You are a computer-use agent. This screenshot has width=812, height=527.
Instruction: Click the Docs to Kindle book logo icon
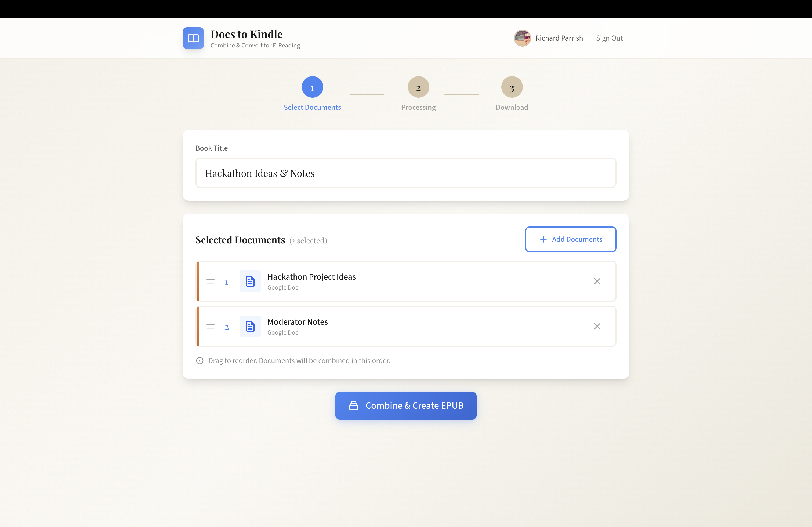[193, 38]
